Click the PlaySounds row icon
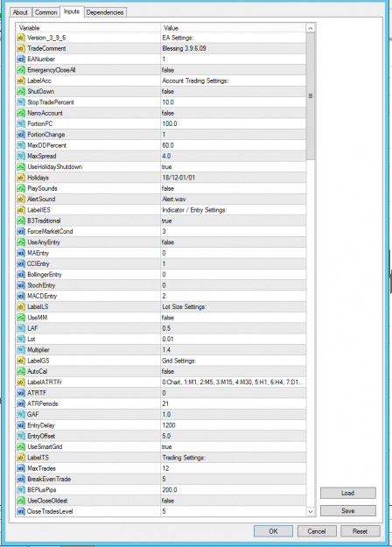 click(21, 188)
